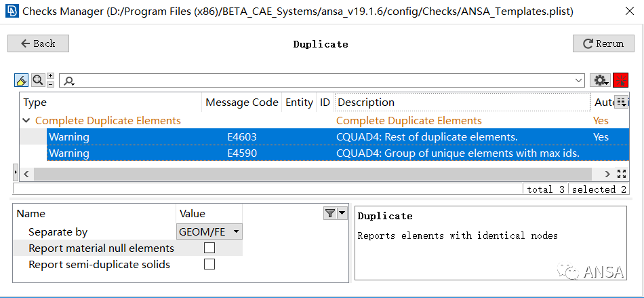Click the Name column header in options panel
Image resolution: width=644 pixels, height=298 pixels.
coord(94,214)
